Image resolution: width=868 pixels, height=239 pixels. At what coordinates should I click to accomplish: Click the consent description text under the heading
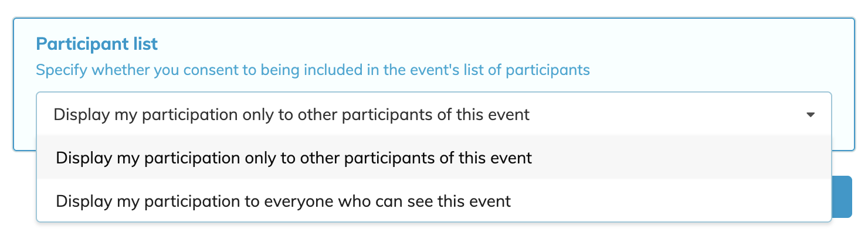pos(313,70)
